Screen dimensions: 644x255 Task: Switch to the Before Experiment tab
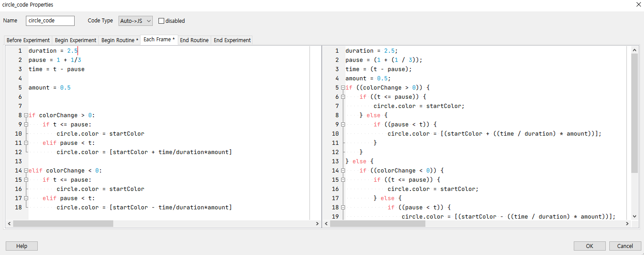tap(28, 40)
